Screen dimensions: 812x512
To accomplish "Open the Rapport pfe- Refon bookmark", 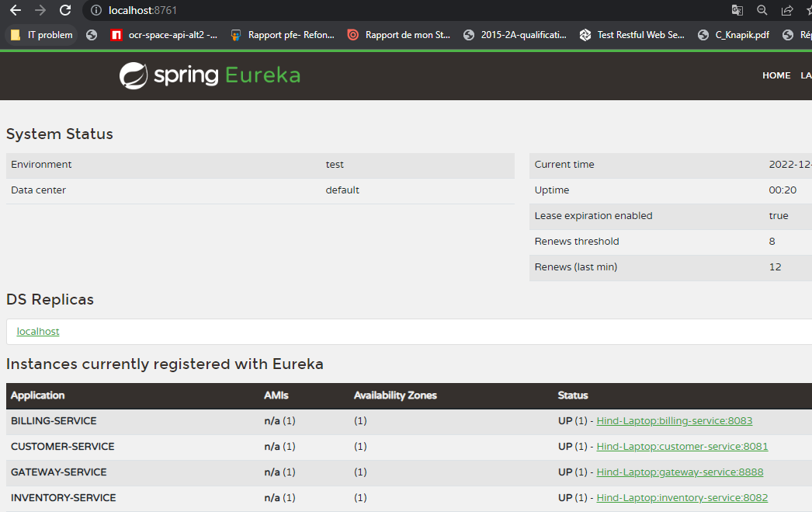I will [x=283, y=35].
